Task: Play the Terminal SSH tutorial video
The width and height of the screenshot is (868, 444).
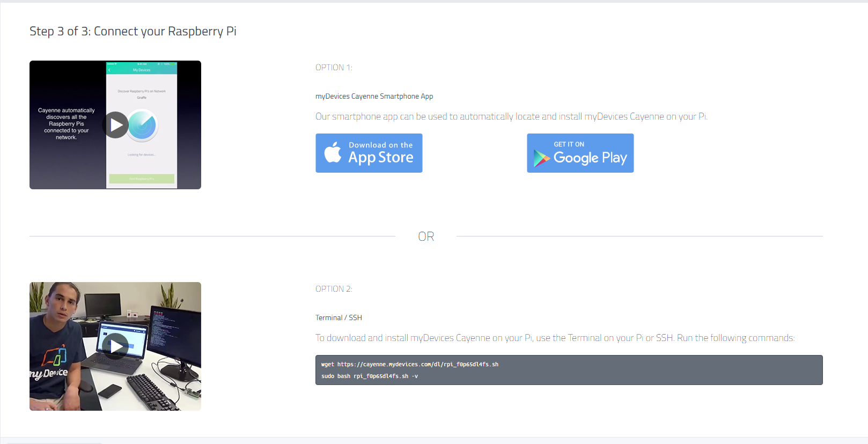Action: tap(115, 346)
